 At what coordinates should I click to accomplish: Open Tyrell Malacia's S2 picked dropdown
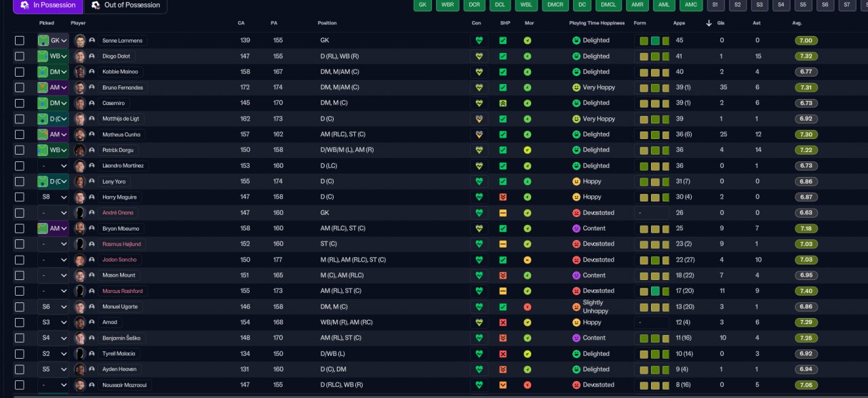[53, 354]
